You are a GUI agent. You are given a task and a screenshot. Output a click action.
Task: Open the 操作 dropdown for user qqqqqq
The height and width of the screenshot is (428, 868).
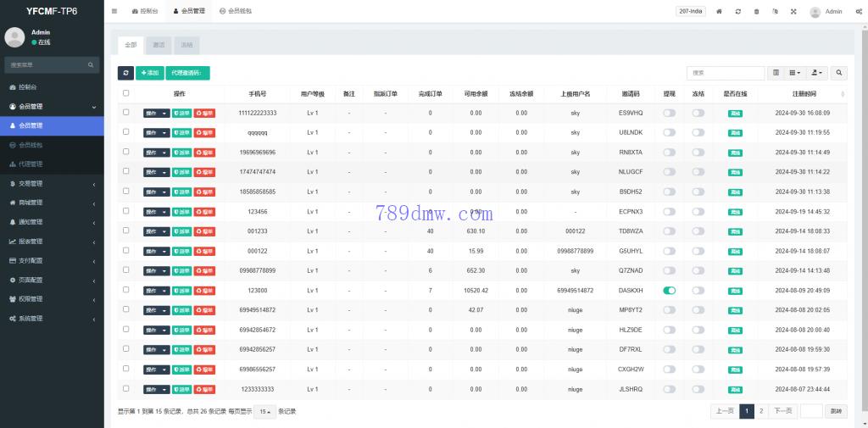tap(156, 132)
